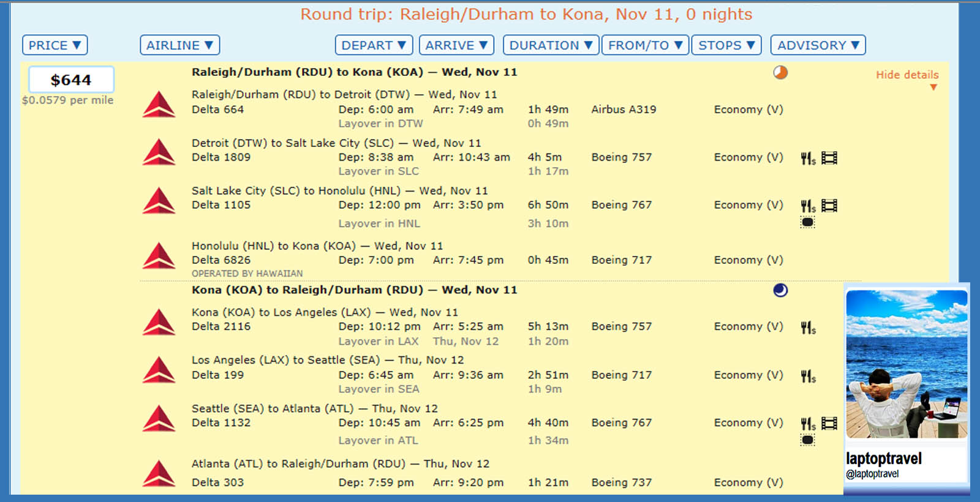The width and height of the screenshot is (980, 502).
Task: Open the AIRLINE filter dropdown
Action: 179,45
